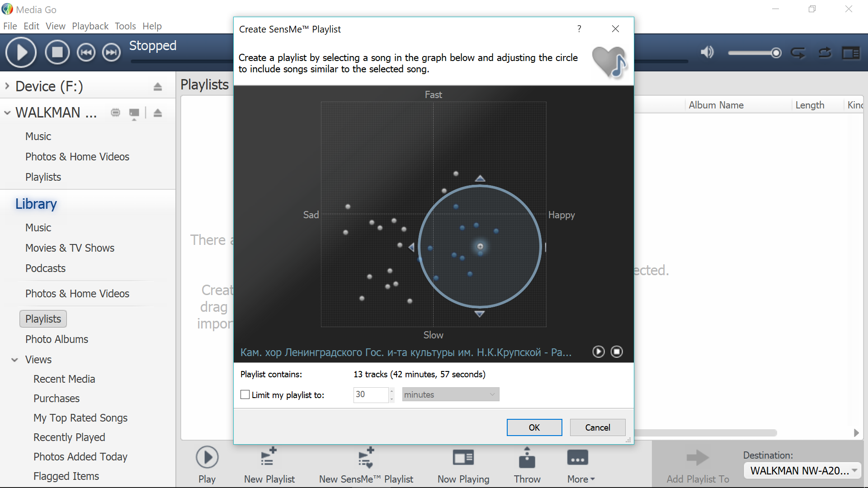The image size is (868, 488).
Task: Expand the Device (F:) tree node
Action: click(7, 86)
